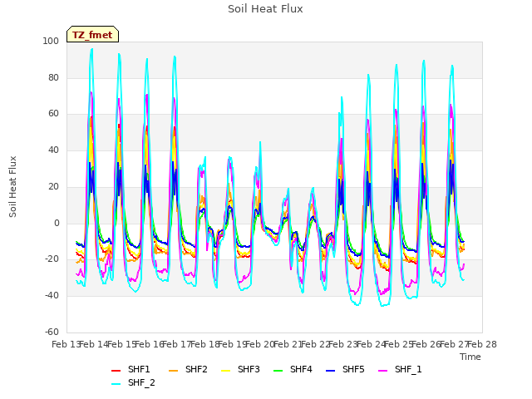Click the -40 y-axis tick label

[52, 296]
